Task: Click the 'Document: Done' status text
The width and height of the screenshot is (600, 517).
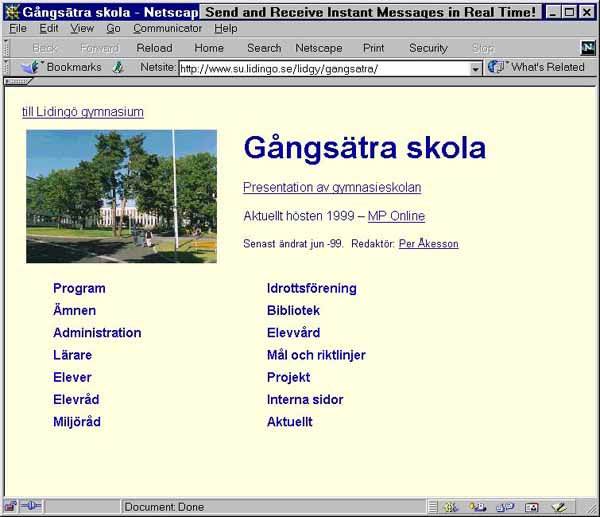Action: tap(164, 507)
